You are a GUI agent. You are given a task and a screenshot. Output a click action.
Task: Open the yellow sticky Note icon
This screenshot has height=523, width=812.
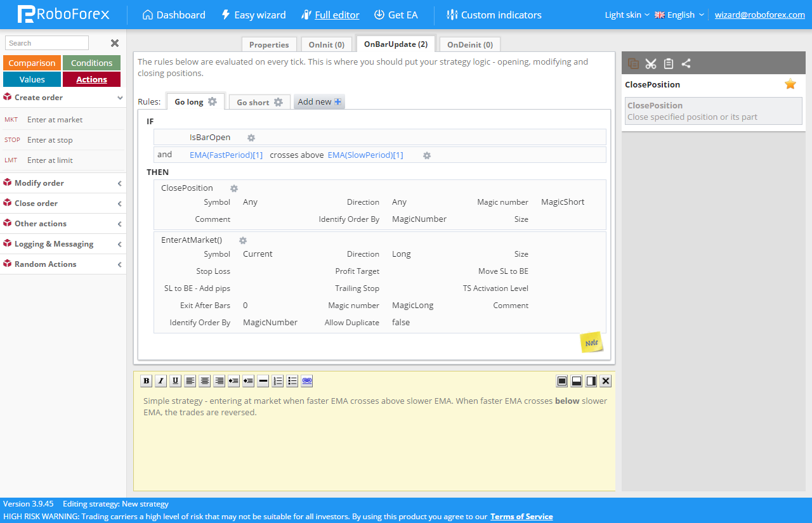point(591,342)
